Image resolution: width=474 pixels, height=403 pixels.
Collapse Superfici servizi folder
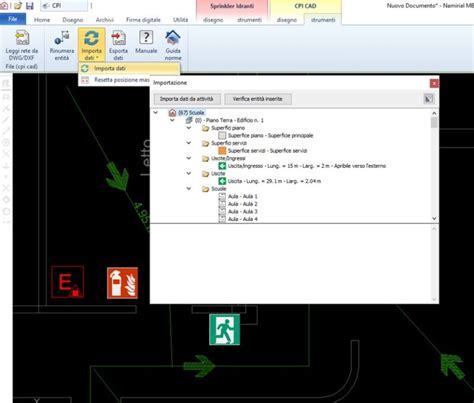pyautogui.click(x=189, y=143)
